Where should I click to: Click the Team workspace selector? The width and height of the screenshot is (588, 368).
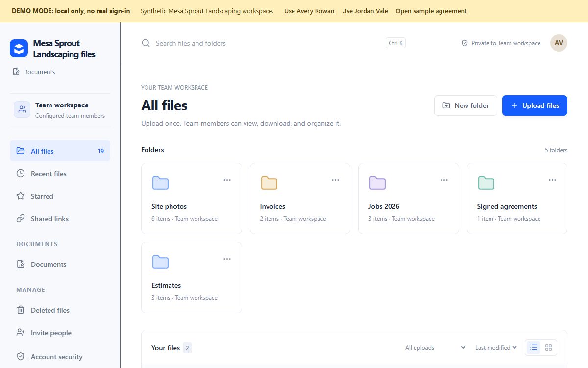(60, 110)
